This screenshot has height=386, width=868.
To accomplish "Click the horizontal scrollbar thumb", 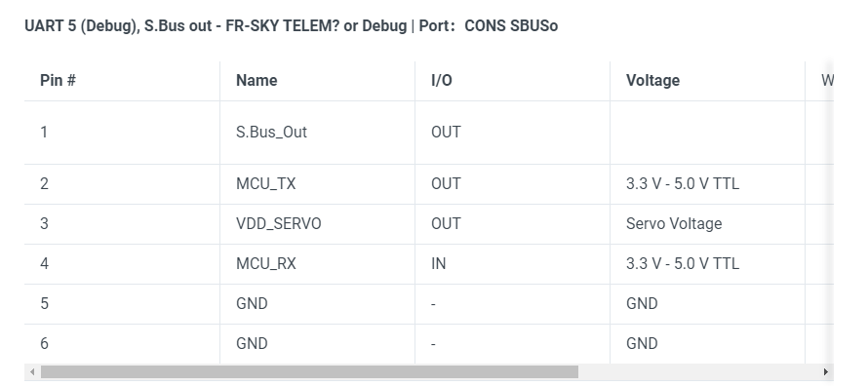I will pyautogui.click(x=309, y=372).
